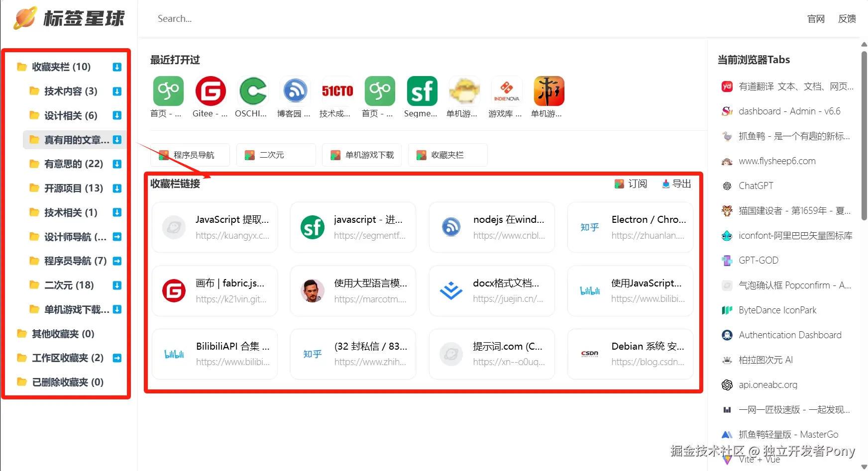Click the CSDN icon on the Debian card

point(590,354)
